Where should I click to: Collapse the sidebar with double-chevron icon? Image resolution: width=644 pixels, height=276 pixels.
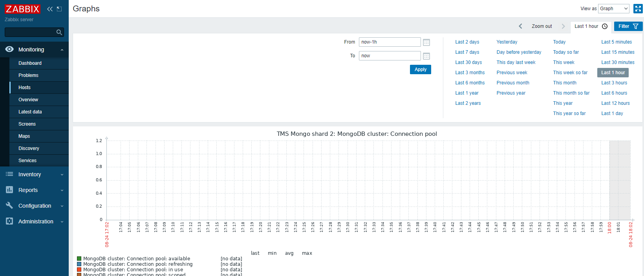coord(50,9)
